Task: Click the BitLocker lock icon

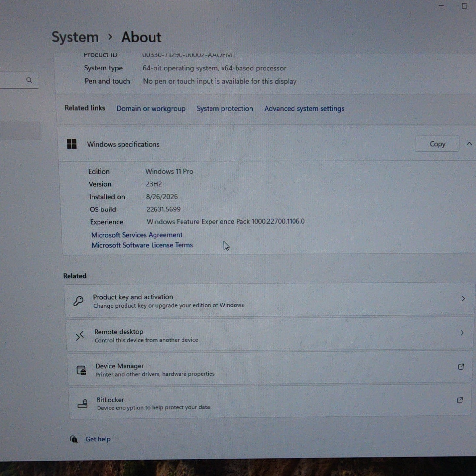Action: tap(83, 404)
